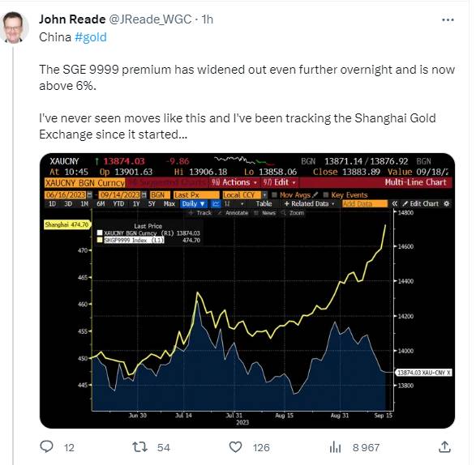Toggle the Mov Avgs checkbox
The width and height of the screenshot is (476, 465).
tap(274, 194)
